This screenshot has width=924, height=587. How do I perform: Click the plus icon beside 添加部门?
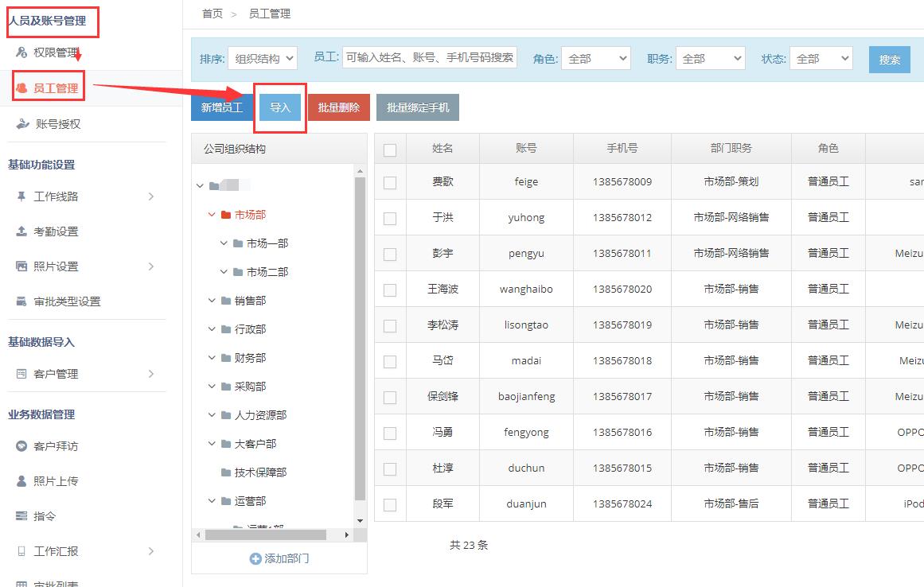click(x=255, y=559)
